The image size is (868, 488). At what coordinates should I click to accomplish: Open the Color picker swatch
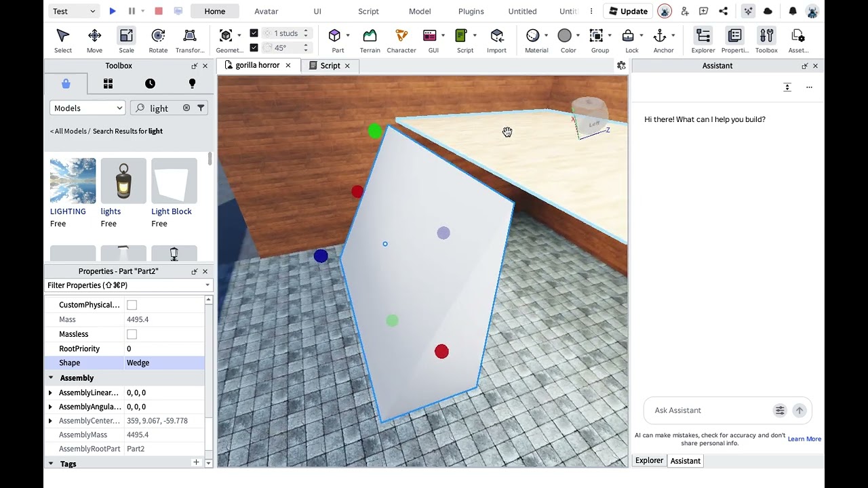coord(565,35)
